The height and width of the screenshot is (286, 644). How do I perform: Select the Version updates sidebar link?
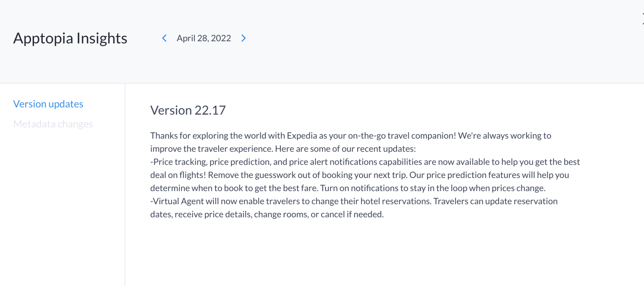pyautogui.click(x=48, y=104)
